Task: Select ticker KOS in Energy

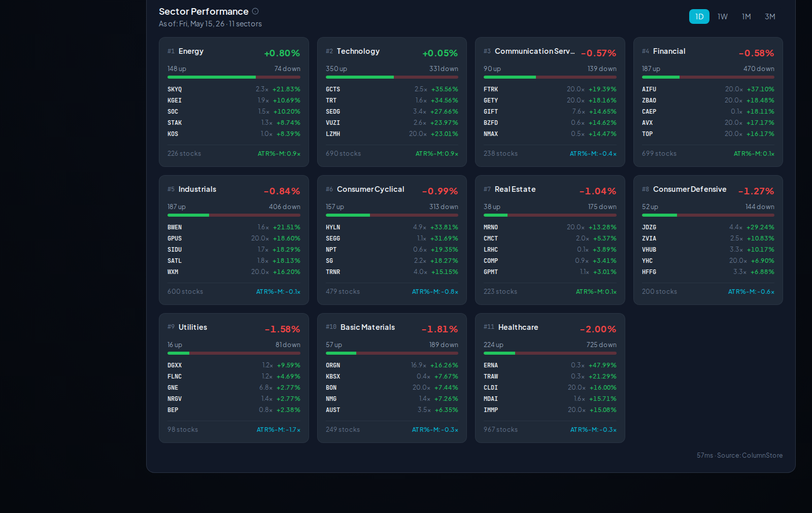Action: 173,134
